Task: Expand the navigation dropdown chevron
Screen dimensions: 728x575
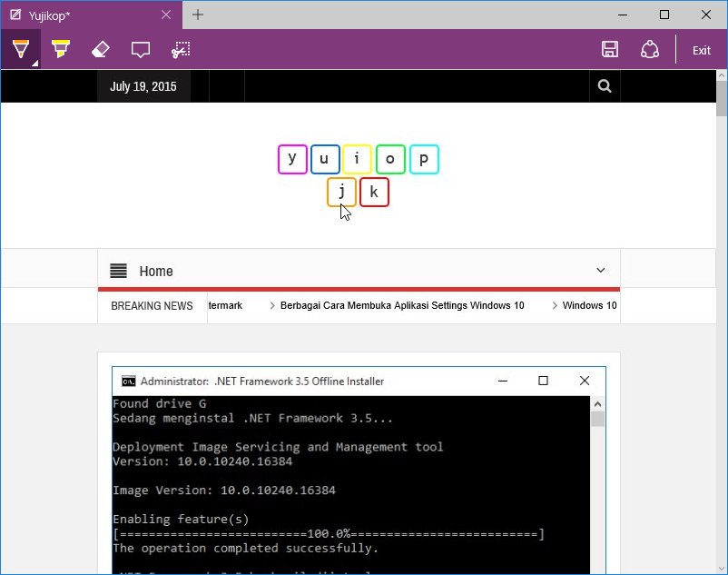Action: (x=600, y=271)
